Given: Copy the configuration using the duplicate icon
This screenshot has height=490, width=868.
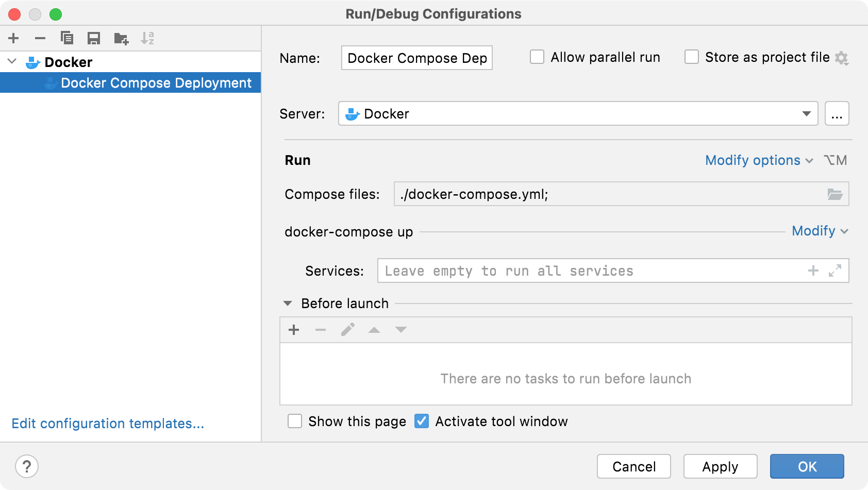Looking at the screenshot, I should pos(67,38).
